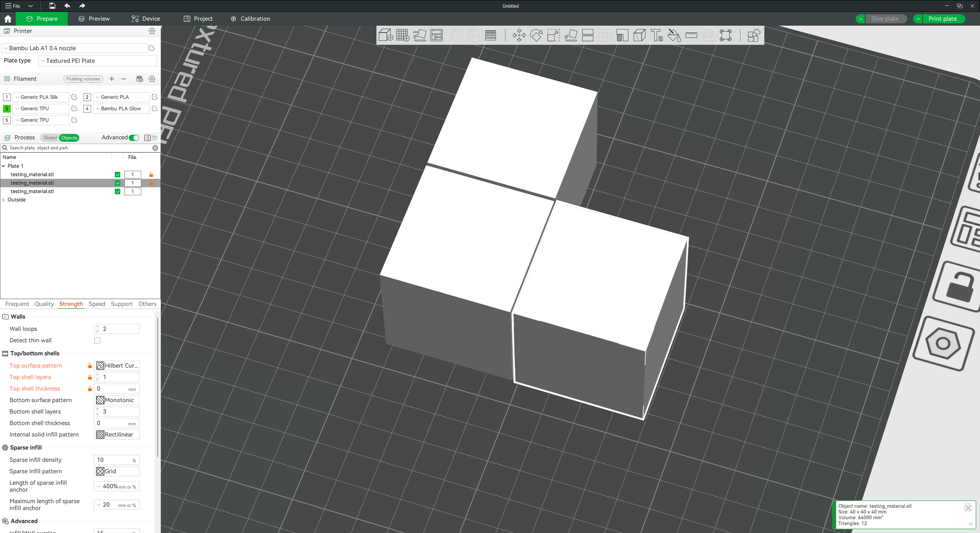Screen dimensions: 980x533
Task: Open the Plate type dropdown
Action: [98, 61]
